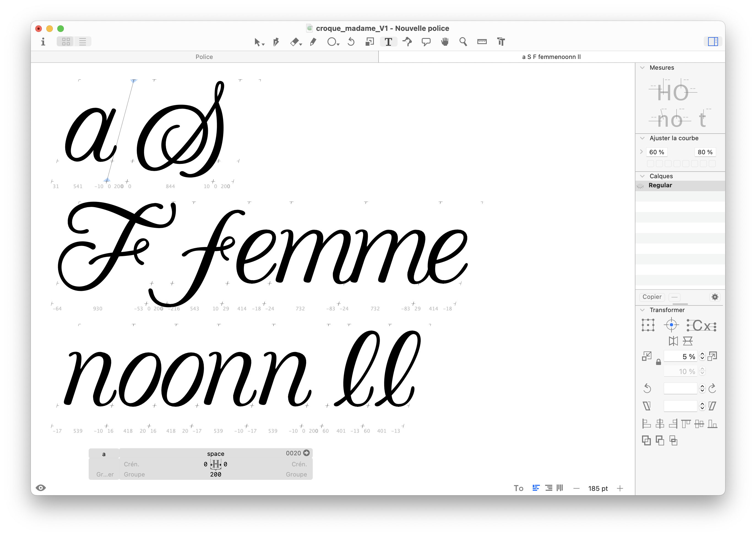Image resolution: width=756 pixels, height=536 pixels.
Task: Mirror selection vertically
Action: (x=687, y=341)
